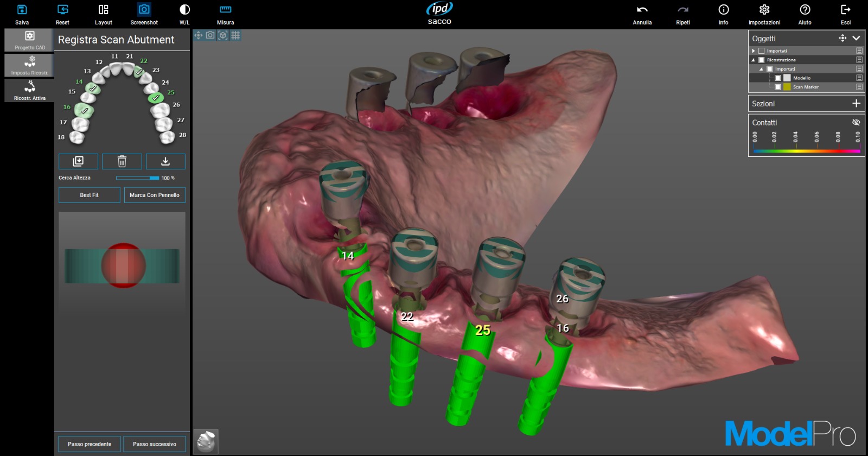Viewport: 868px width, 456px height.
Task: Toggle checked tooth 25 in dental chart
Action: tap(156, 98)
